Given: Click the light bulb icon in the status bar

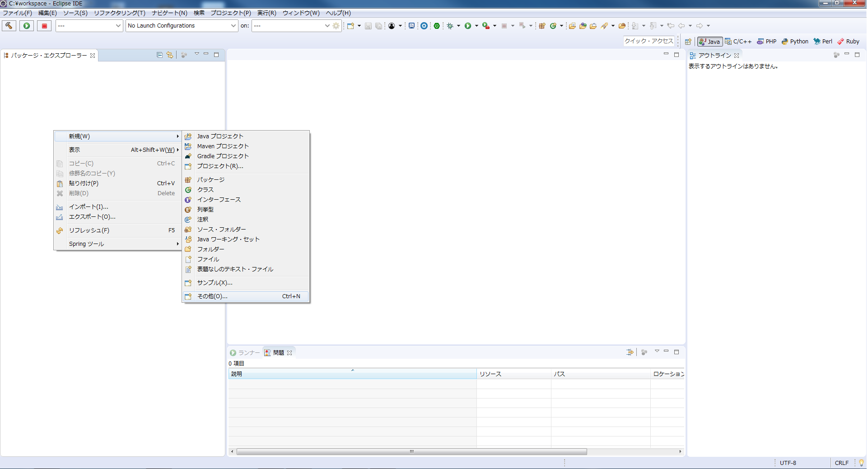Looking at the screenshot, I should (x=861, y=463).
